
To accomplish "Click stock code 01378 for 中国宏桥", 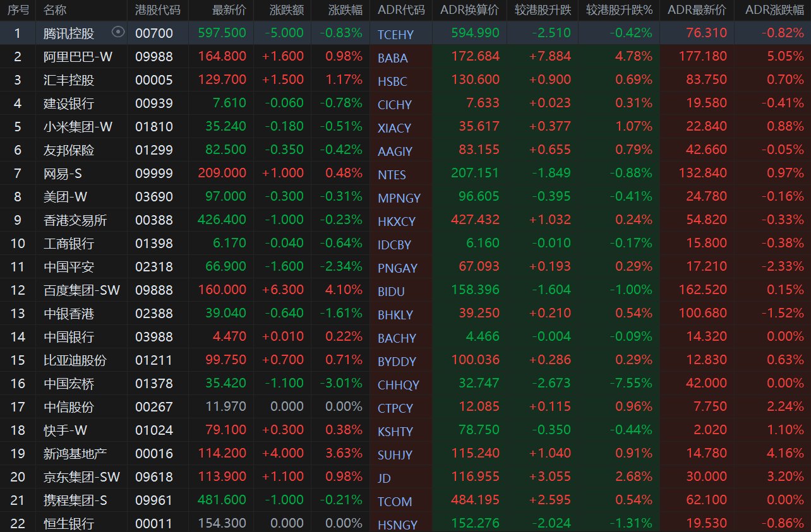I will [153, 384].
